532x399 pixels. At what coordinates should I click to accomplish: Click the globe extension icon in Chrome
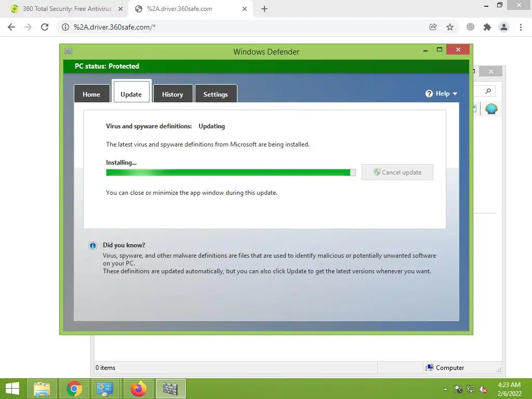(470, 27)
